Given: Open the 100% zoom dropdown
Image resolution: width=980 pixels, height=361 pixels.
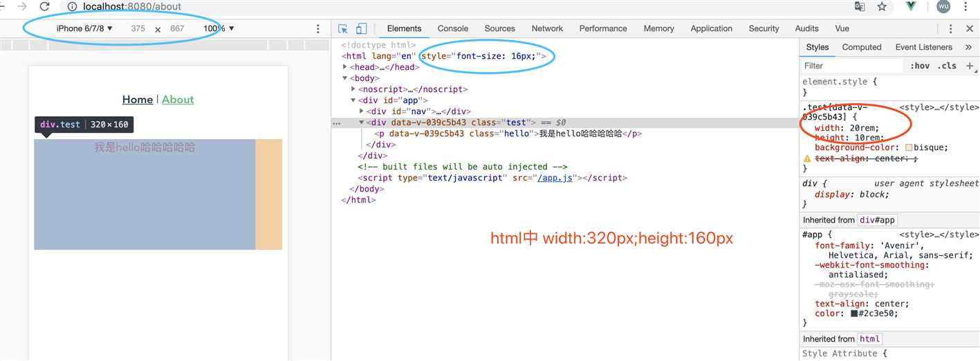Looking at the screenshot, I should (219, 28).
